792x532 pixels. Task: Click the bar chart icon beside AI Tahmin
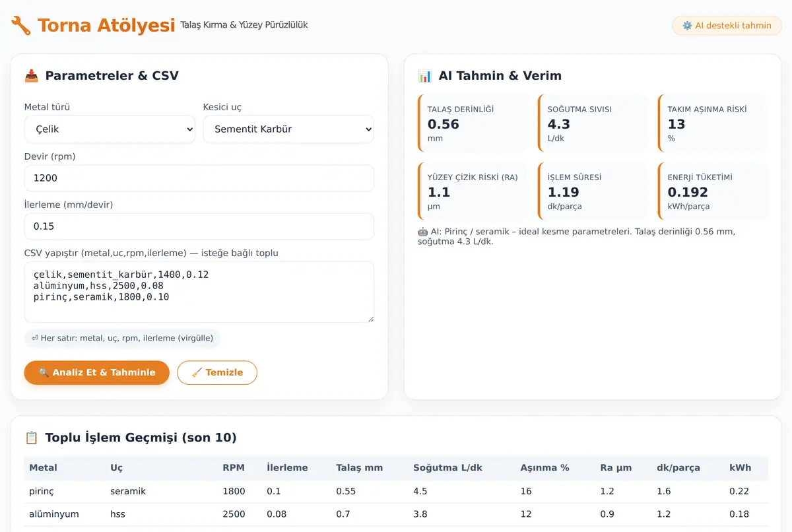(425, 76)
